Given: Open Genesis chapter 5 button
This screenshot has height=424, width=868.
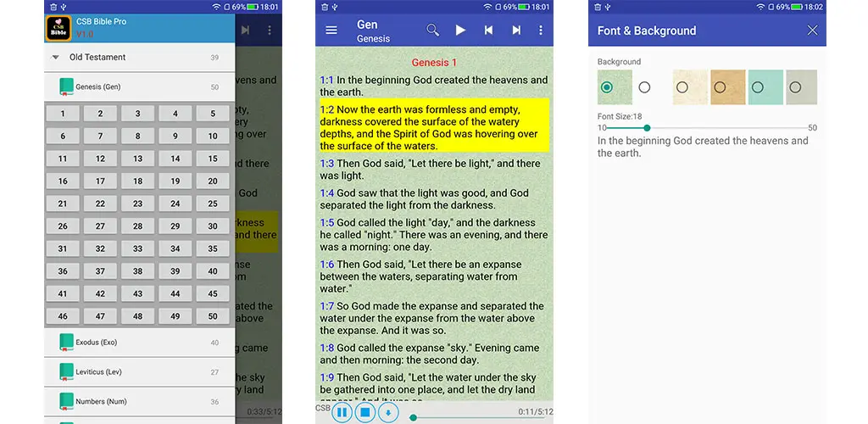Looking at the screenshot, I should pyautogui.click(x=213, y=114).
